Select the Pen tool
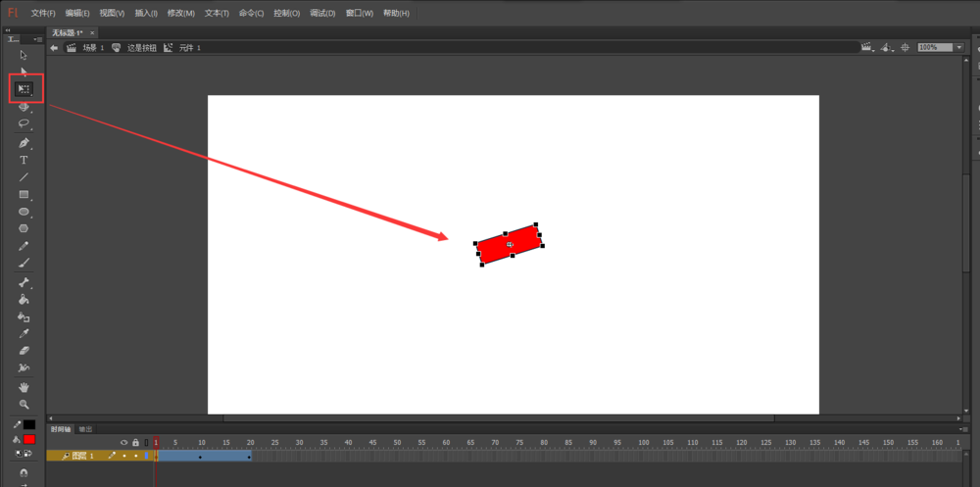 point(24,143)
